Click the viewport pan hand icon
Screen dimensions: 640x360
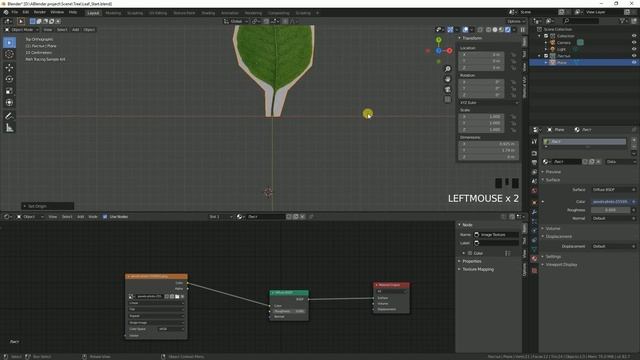pos(448,79)
